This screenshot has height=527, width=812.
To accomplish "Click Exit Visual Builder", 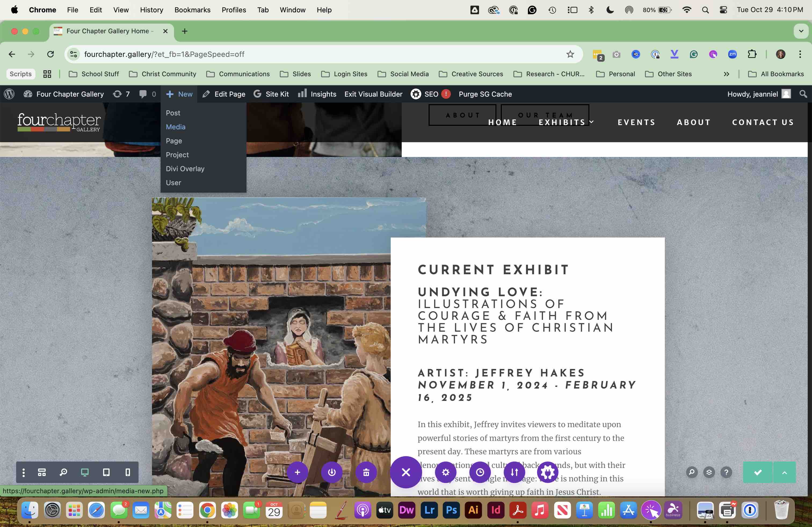I will tap(373, 94).
